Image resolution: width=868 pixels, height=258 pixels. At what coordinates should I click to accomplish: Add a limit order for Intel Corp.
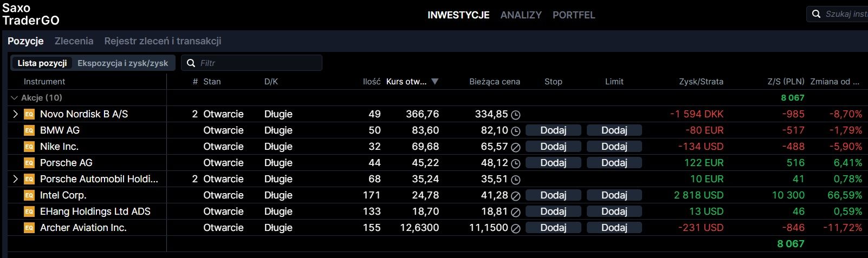coord(614,195)
